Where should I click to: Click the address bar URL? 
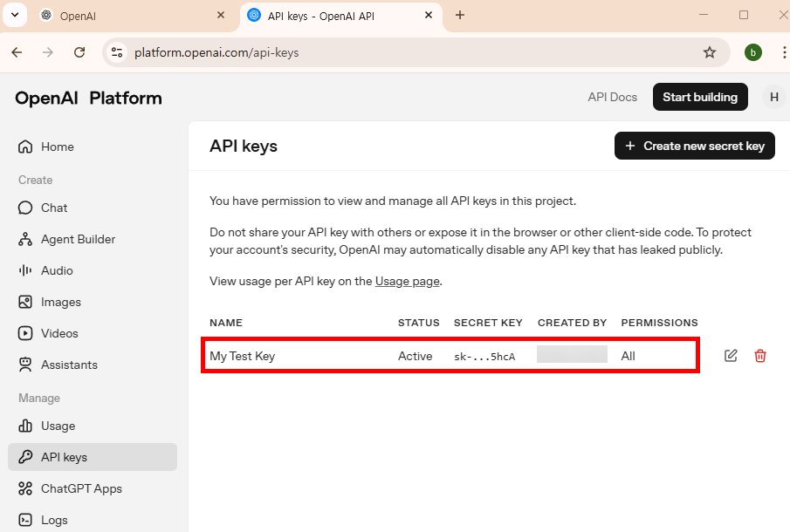tap(216, 52)
